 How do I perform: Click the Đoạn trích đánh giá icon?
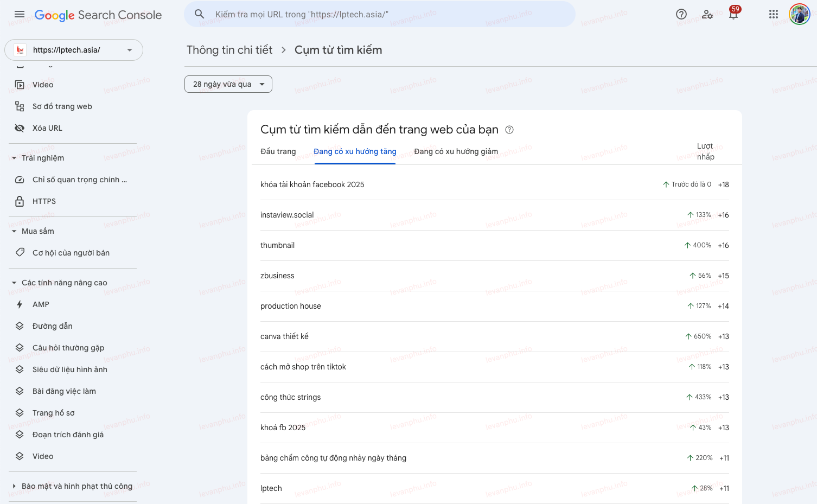(20, 435)
